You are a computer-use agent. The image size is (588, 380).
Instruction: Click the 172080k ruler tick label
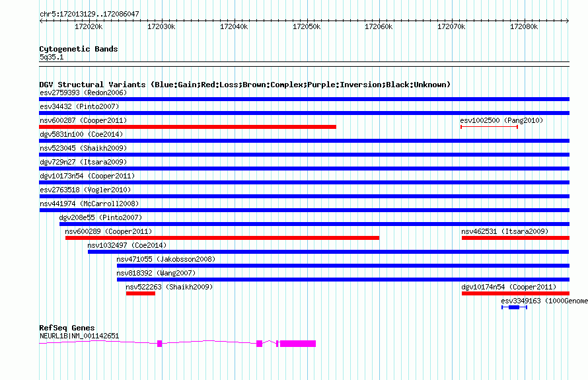click(x=524, y=26)
